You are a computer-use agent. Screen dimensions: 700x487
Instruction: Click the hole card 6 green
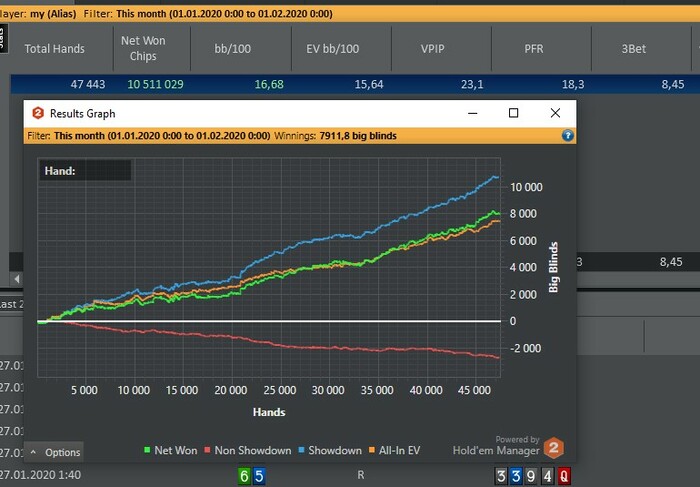click(x=244, y=476)
